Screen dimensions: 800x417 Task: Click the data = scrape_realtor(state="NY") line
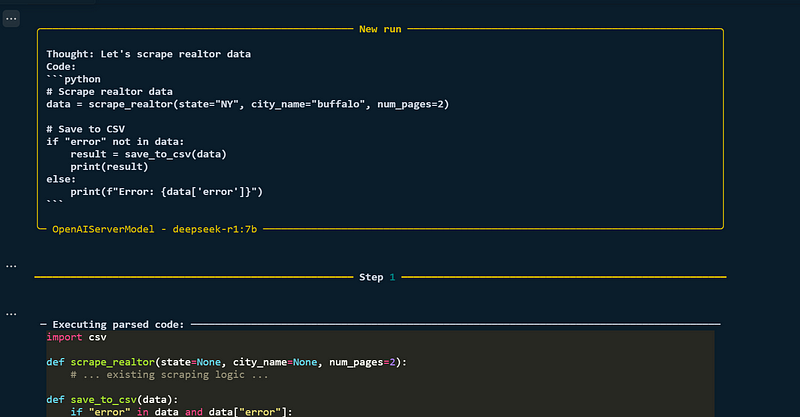point(248,104)
